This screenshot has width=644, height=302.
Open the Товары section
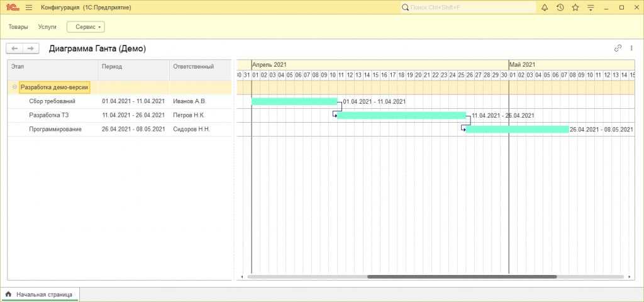pyautogui.click(x=18, y=27)
